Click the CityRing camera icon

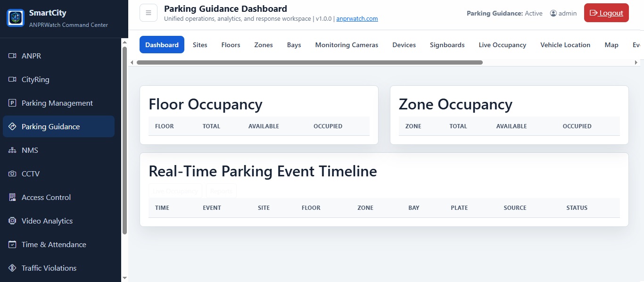13,79
